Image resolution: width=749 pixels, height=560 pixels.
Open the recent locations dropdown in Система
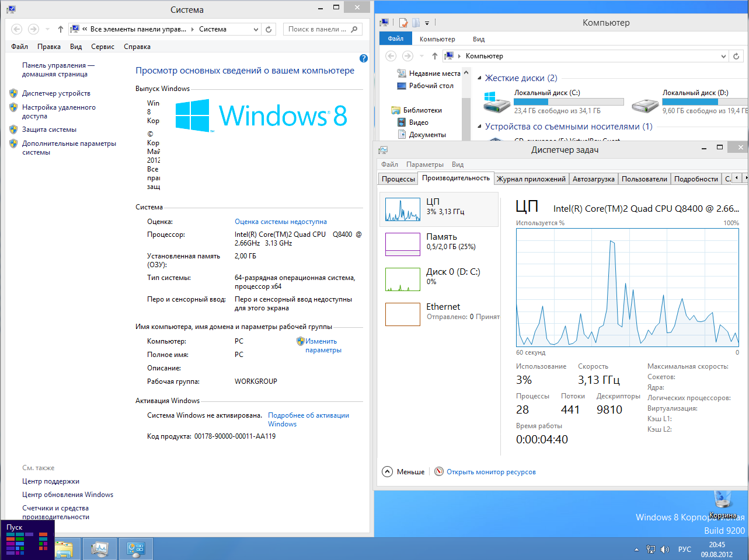tap(47, 29)
